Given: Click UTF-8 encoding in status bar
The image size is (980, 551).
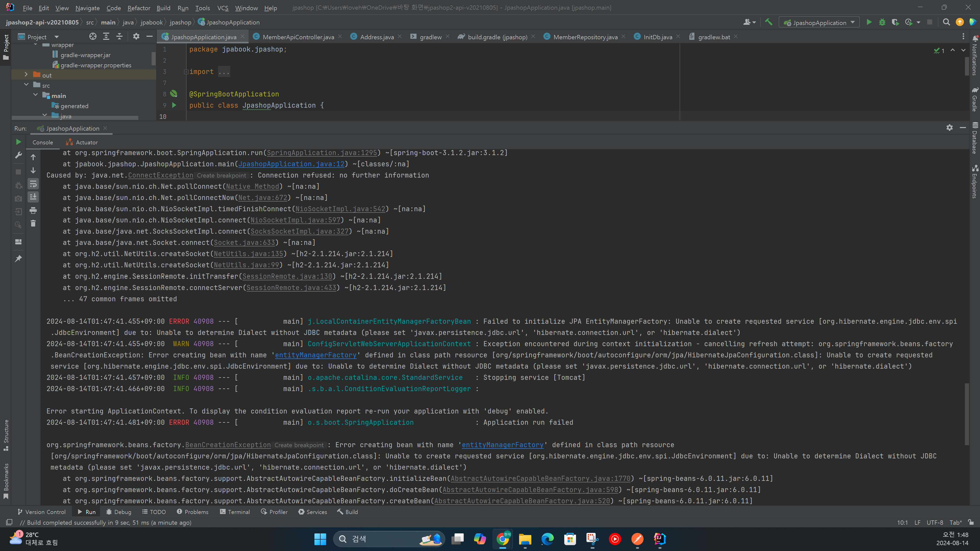Looking at the screenshot, I should [x=934, y=522].
